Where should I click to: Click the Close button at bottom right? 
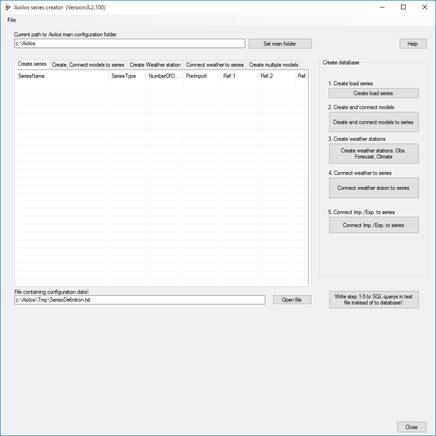click(x=412, y=427)
